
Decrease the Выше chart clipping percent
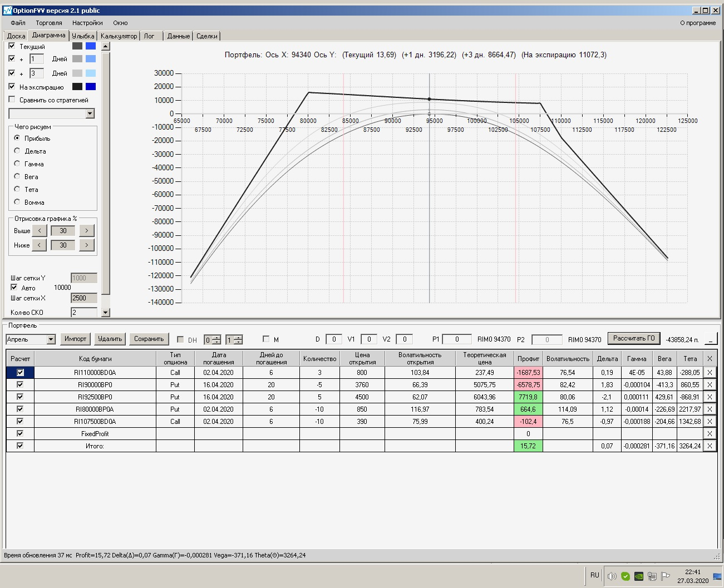39,230
